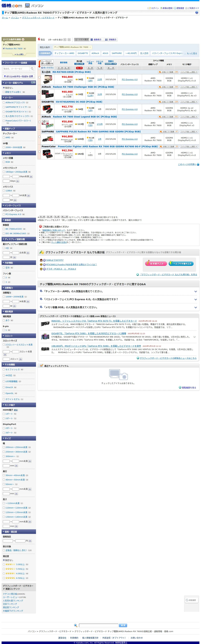Collapse the 冷却機能 filter section
201x644 pixels.
pos(19,263)
